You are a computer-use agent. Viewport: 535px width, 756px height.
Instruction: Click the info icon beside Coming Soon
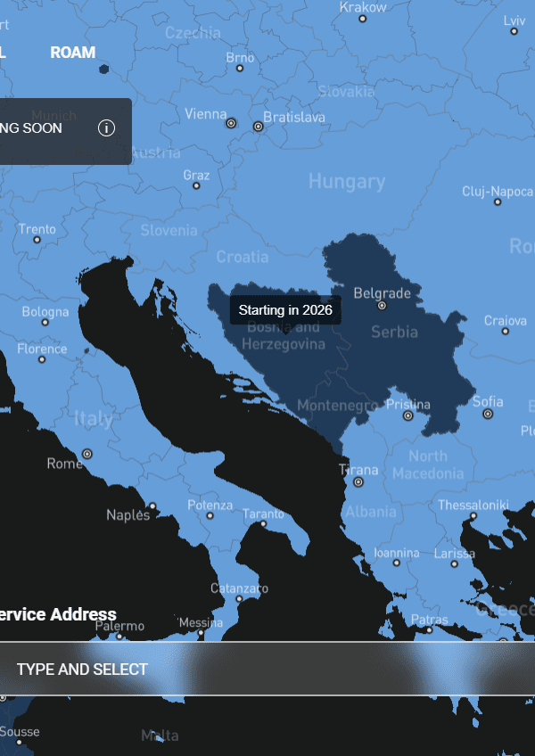pyautogui.click(x=106, y=127)
